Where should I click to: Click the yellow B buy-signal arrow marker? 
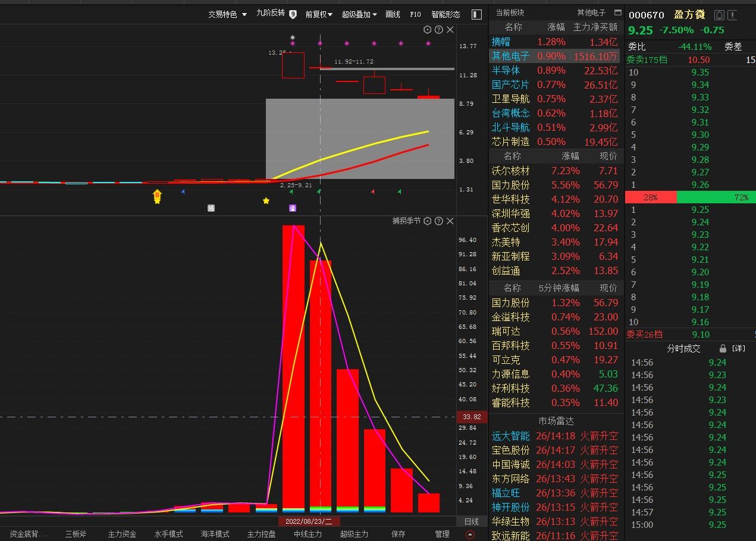(157, 196)
